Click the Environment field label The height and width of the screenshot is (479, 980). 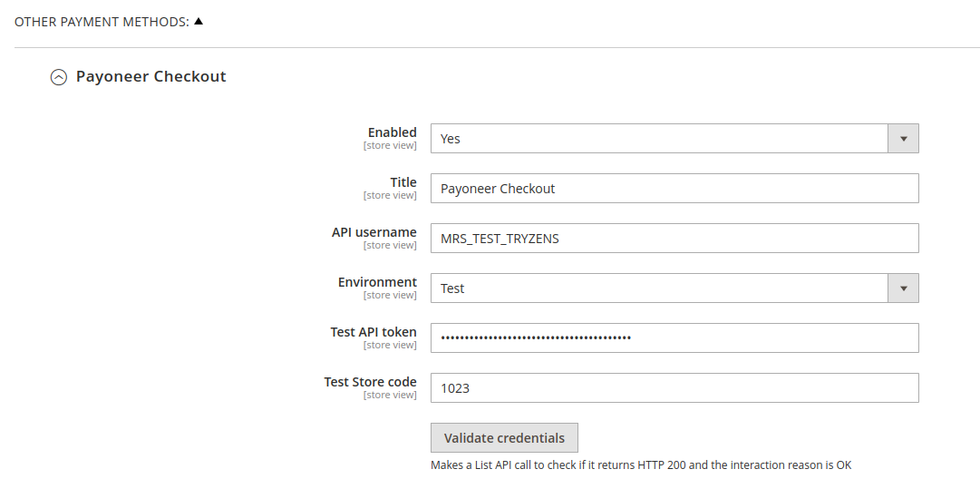(377, 282)
